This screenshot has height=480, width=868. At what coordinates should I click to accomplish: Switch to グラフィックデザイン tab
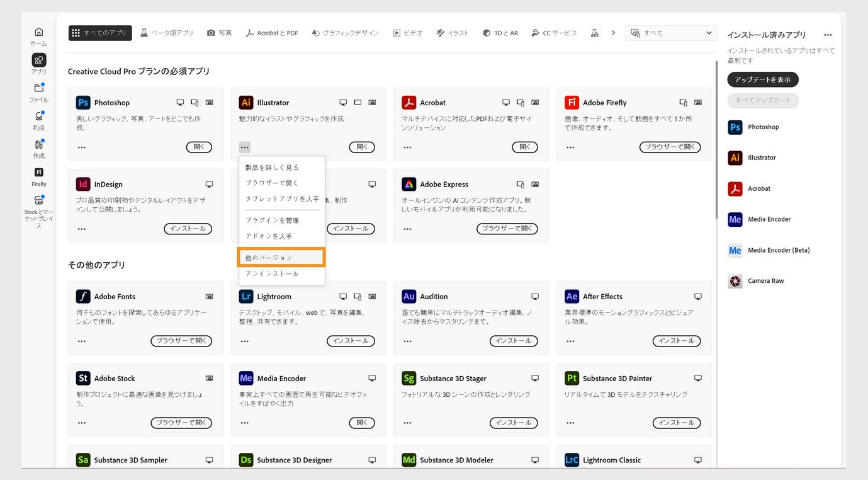(345, 33)
